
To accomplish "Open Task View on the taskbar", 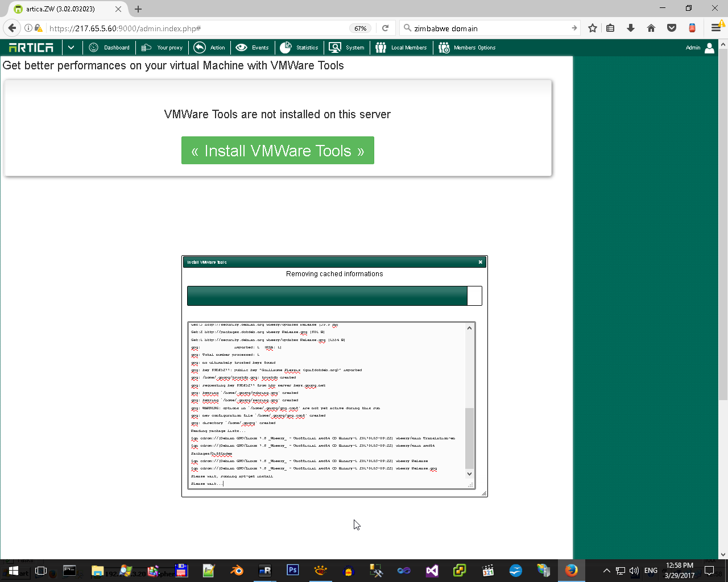I will pos(41,571).
